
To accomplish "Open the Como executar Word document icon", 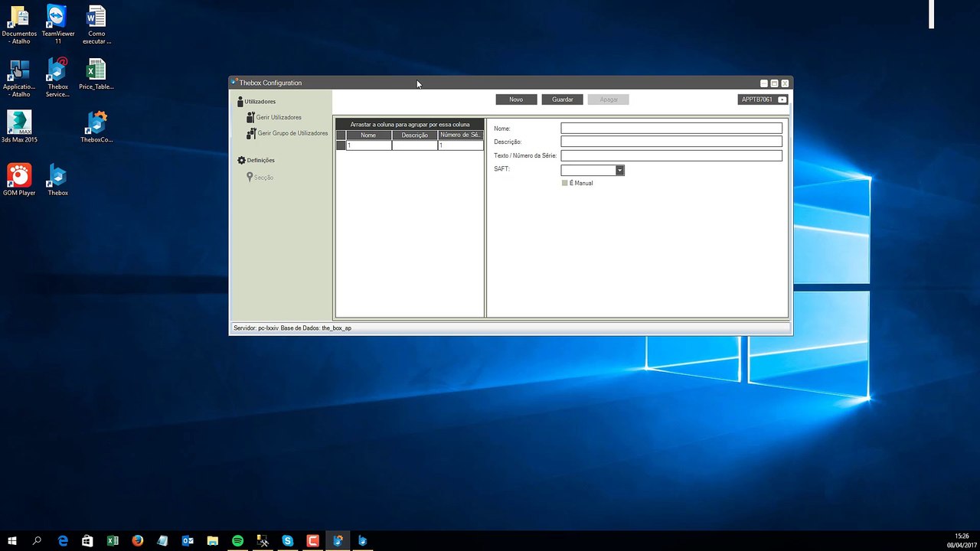I will (96, 24).
